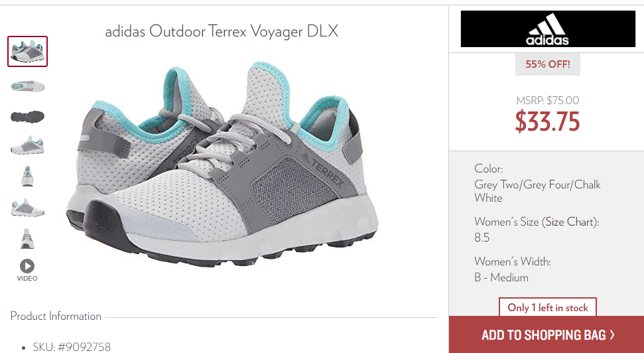Viewport: 644px width, 353px height.
Task: Click the large main shoe product image
Action: tap(222, 165)
